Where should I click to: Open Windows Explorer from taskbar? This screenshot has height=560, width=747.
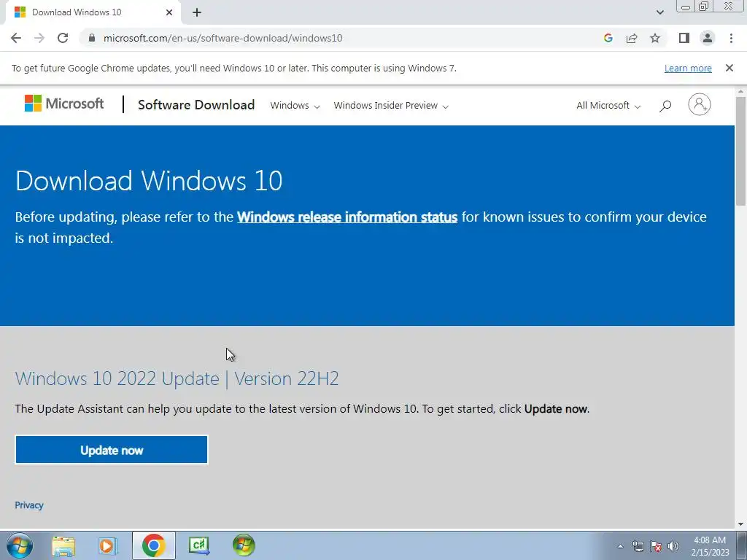[64, 545]
